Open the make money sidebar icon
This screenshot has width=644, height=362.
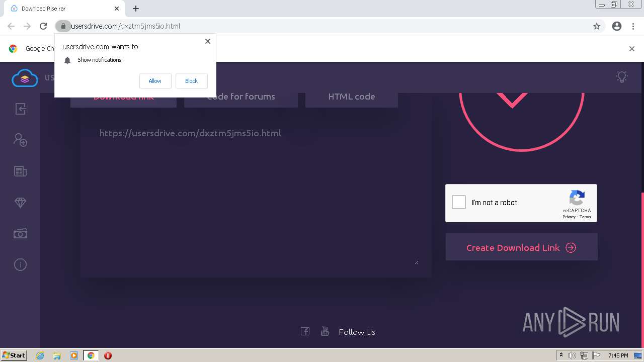(x=20, y=233)
